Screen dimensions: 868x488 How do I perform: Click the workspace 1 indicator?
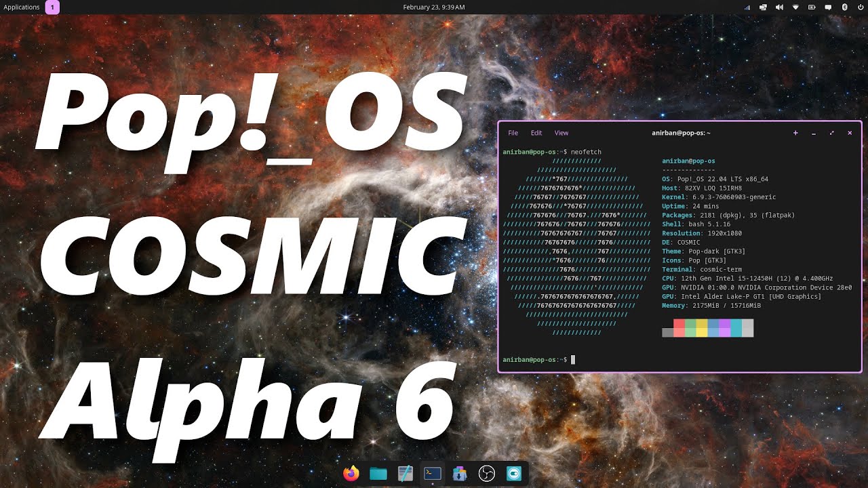52,7
